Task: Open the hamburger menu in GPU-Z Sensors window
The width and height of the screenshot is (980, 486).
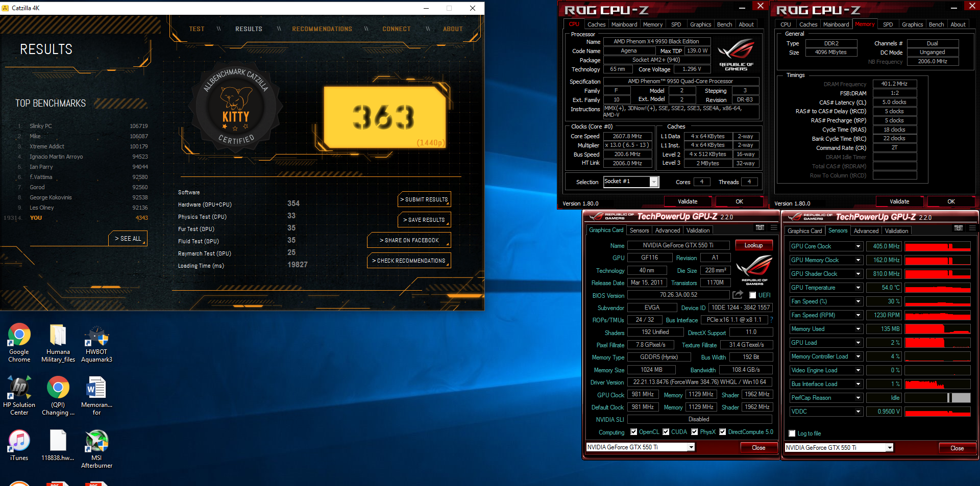Action: 972,228
